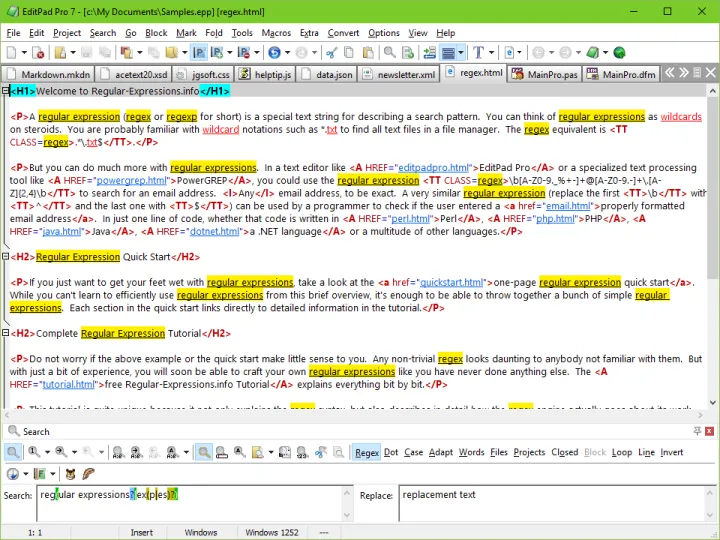
Task: Collapse the Quick Start H2 fold marker
Action: point(5,257)
